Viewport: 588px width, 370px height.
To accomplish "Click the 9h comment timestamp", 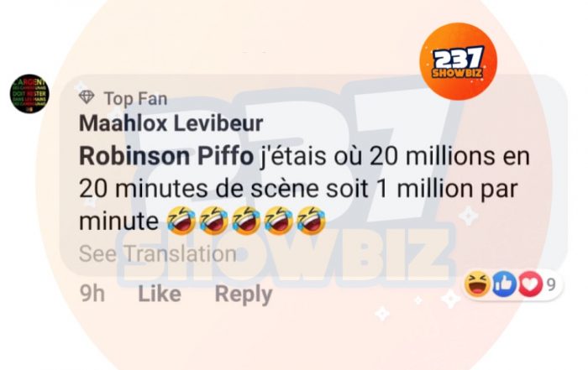I will (x=92, y=294).
